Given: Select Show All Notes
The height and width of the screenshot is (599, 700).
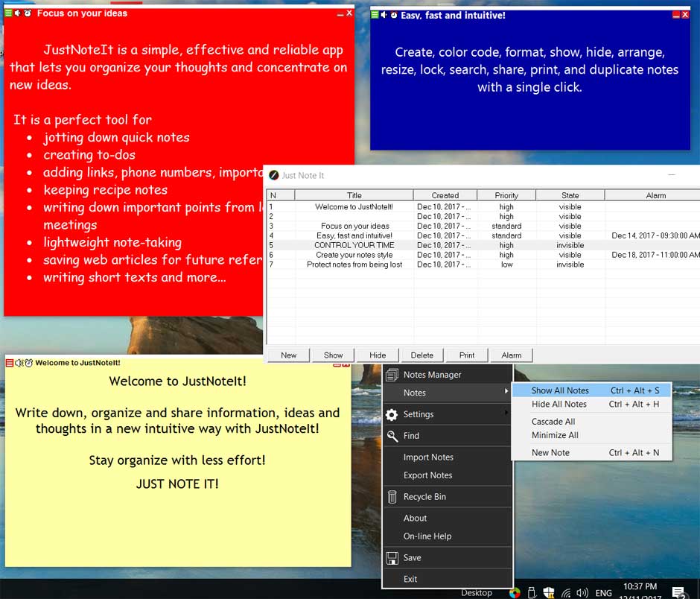Looking at the screenshot, I should [x=560, y=390].
